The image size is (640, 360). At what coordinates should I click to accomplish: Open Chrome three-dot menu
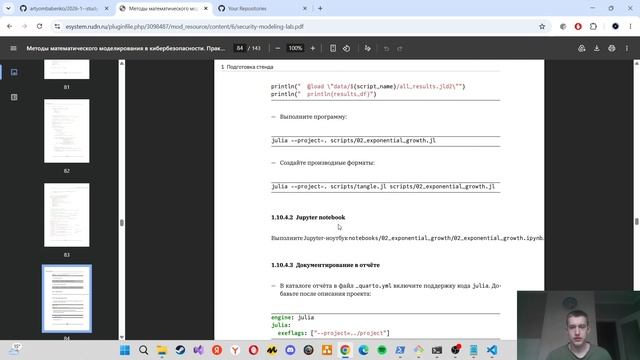[630, 27]
